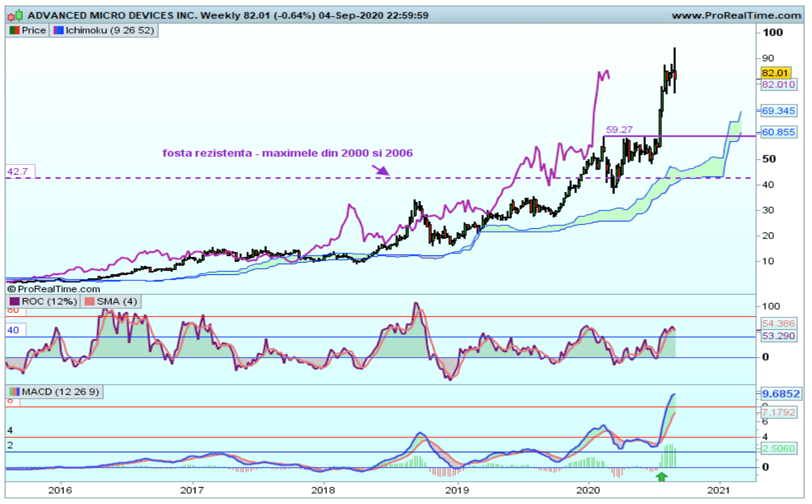Click the 2021 label on the time axis

click(x=719, y=490)
